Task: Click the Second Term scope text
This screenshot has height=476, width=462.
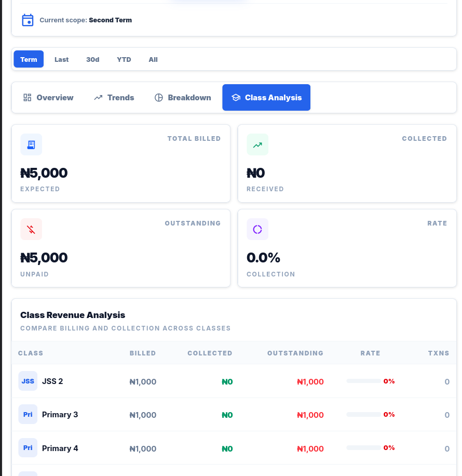Action: point(111,20)
